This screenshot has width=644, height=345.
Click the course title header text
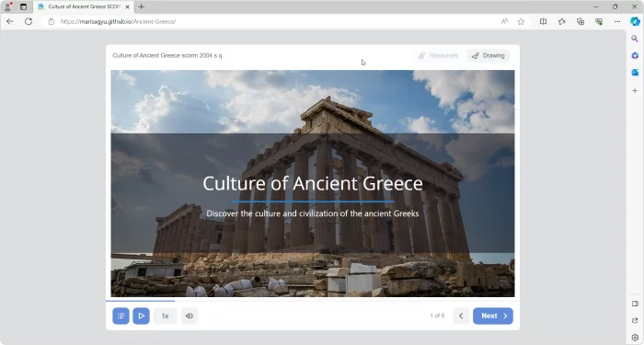(167, 55)
